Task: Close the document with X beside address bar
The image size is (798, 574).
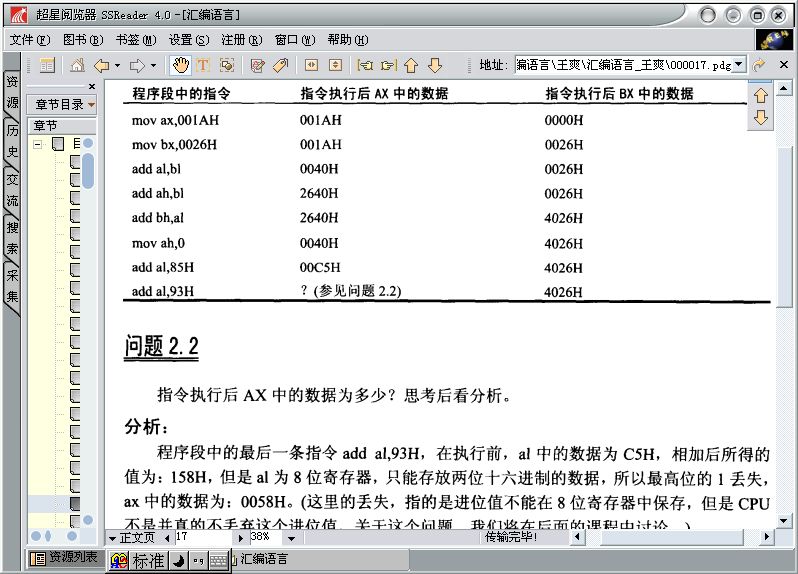Action: (784, 65)
